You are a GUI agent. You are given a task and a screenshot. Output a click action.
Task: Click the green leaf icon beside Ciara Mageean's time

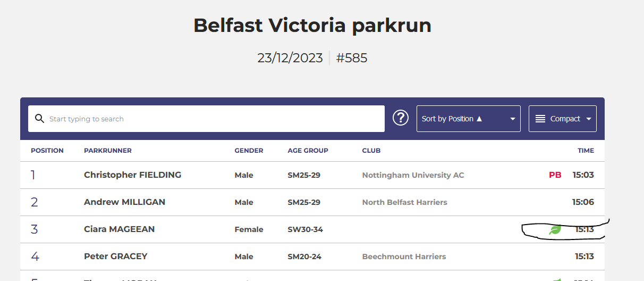pyautogui.click(x=555, y=230)
